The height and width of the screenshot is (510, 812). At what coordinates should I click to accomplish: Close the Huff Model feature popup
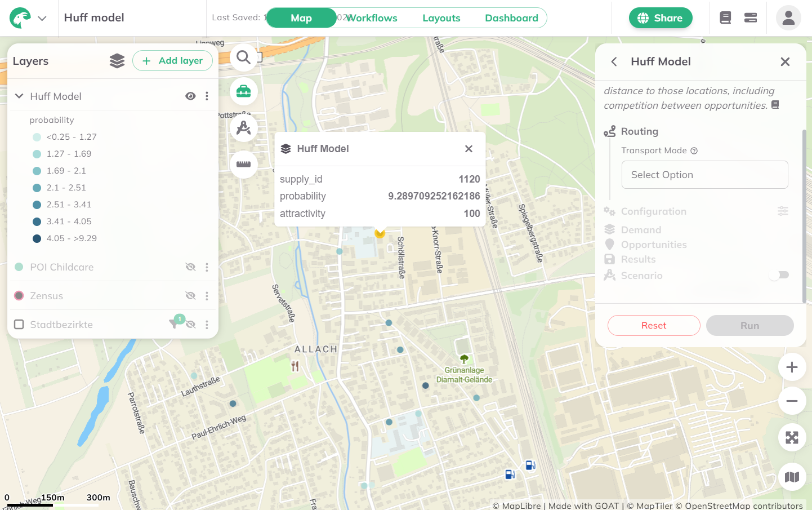(469, 149)
